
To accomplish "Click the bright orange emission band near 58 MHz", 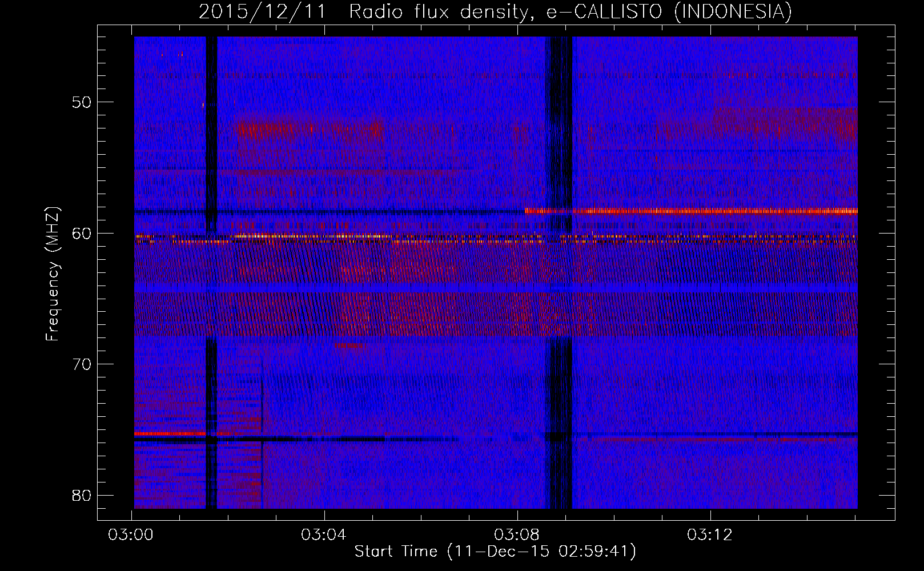I will (691, 211).
